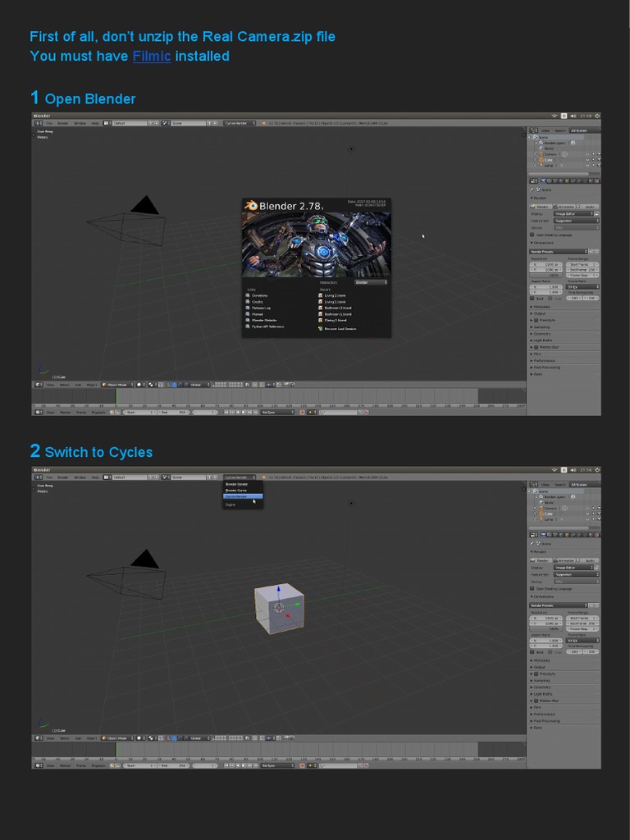Open recent file Bathroom 1.blend
This screenshot has height=840, width=630.
[337, 314]
